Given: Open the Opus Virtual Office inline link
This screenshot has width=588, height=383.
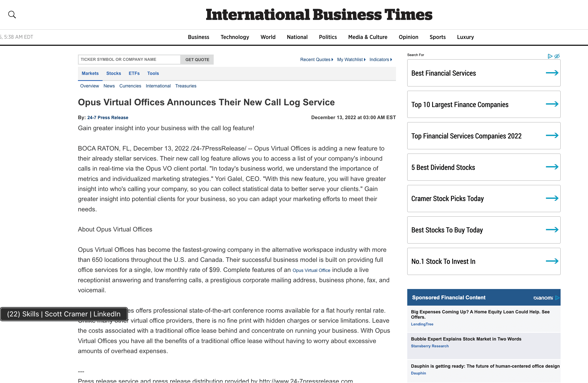Looking at the screenshot, I should point(311,270).
